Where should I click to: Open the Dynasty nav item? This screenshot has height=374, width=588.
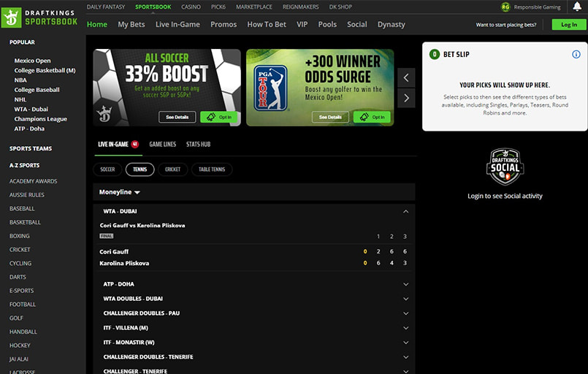pos(391,24)
